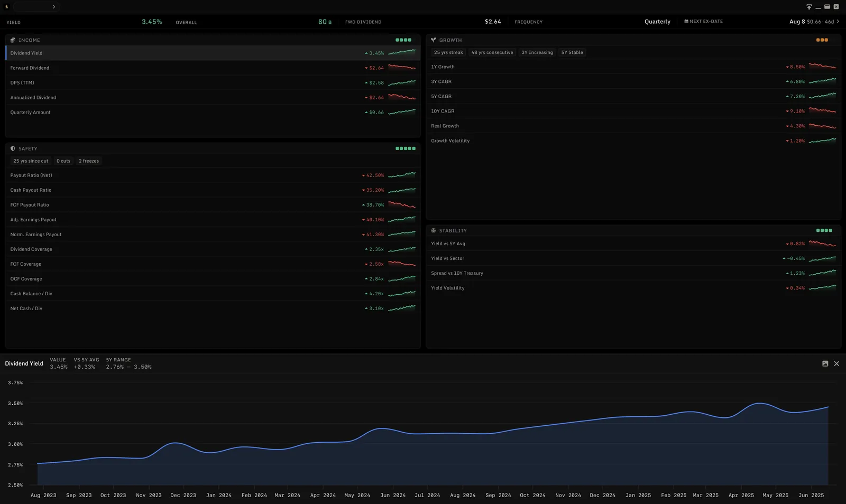The width and height of the screenshot is (846, 504).
Task: Open next ex-date details via the chevron
Action: click(838, 22)
